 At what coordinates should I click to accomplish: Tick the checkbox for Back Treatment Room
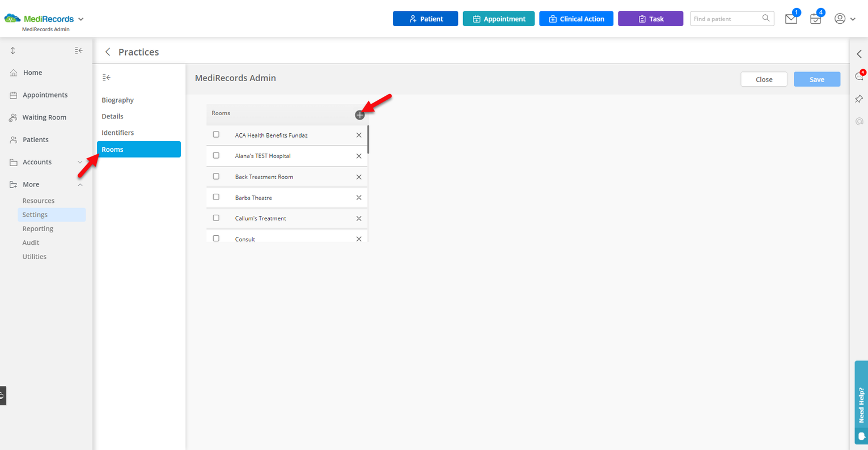point(216,176)
